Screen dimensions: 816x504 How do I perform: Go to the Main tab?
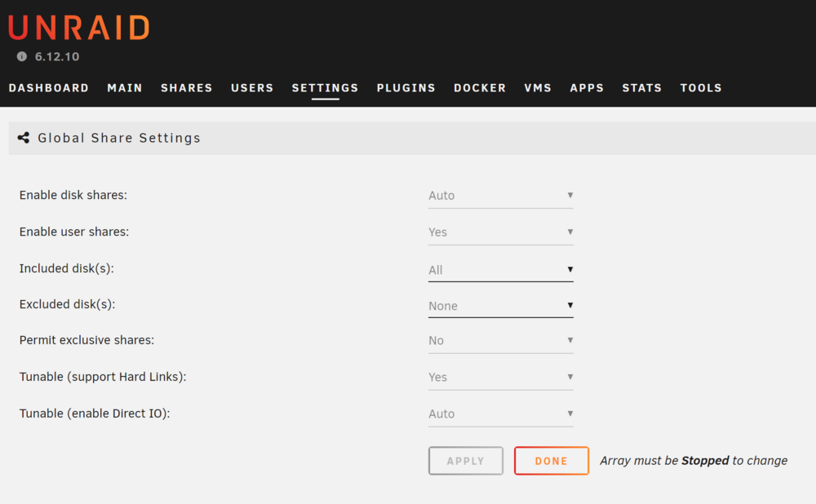(x=125, y=88)
